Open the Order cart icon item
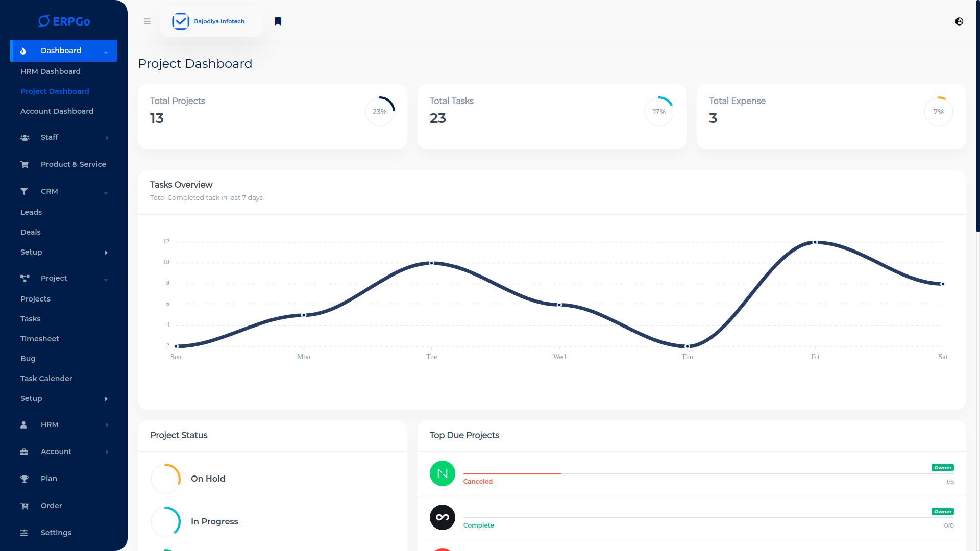 (24, 506)
